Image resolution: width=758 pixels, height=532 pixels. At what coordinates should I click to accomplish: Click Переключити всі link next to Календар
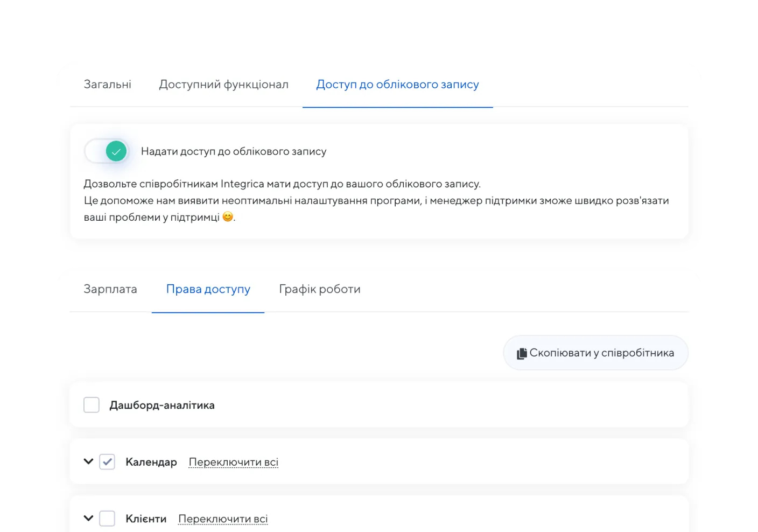[x=234, y=462]
